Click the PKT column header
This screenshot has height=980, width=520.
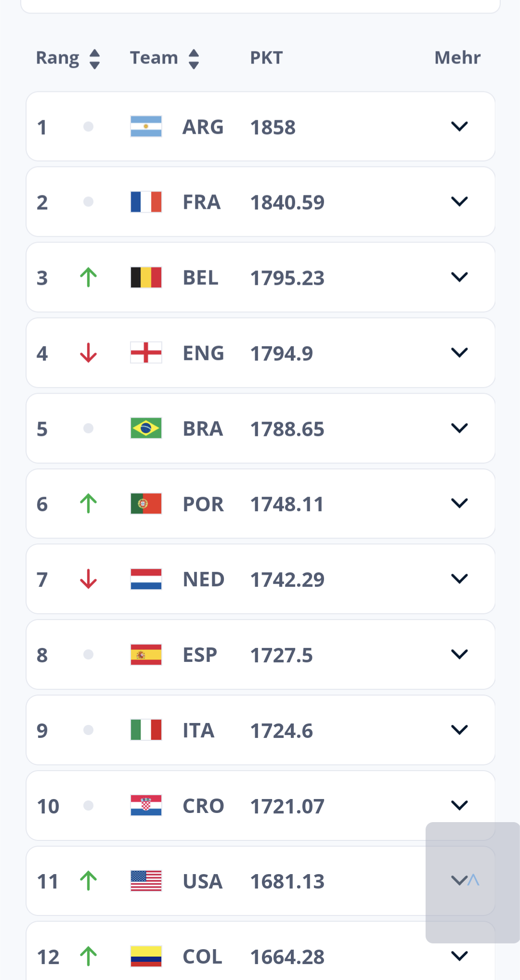[x=266, y=58]
